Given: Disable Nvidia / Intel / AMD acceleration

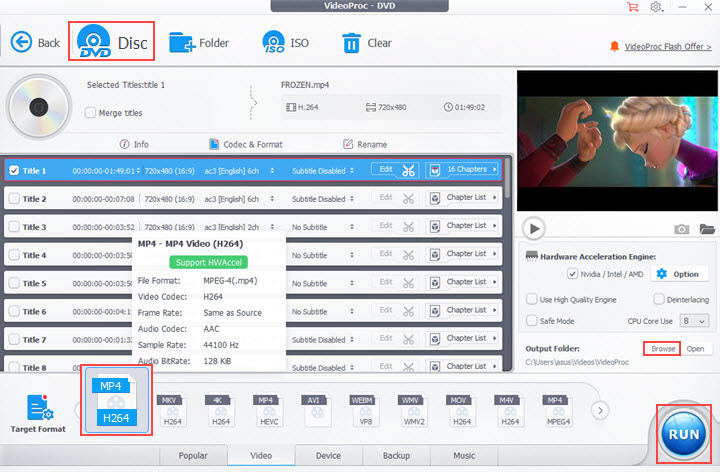Looking at the screenshot, I should pos(572,274).
